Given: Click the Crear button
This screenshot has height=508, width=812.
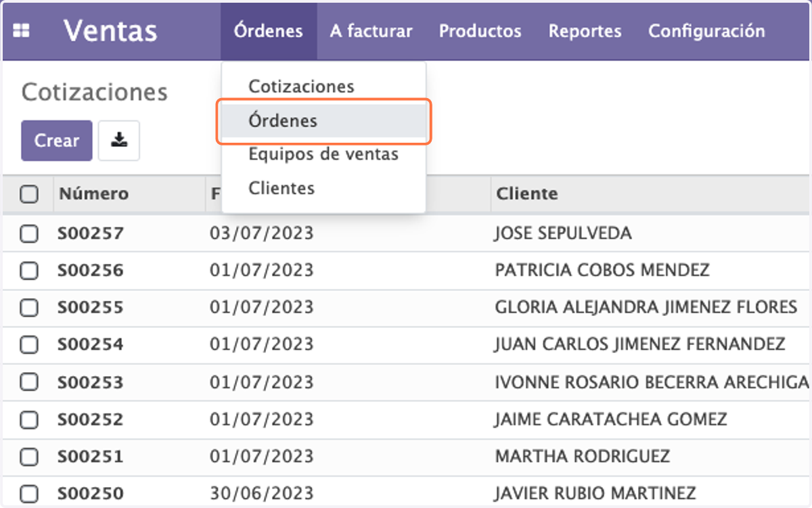Looking at the screenshot, I should [x=56, y=141].
